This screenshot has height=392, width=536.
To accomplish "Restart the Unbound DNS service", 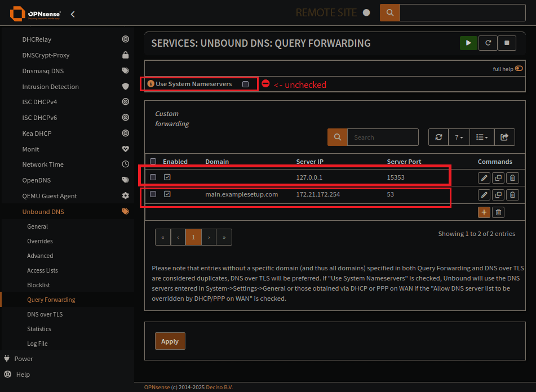I will (488, 43).
